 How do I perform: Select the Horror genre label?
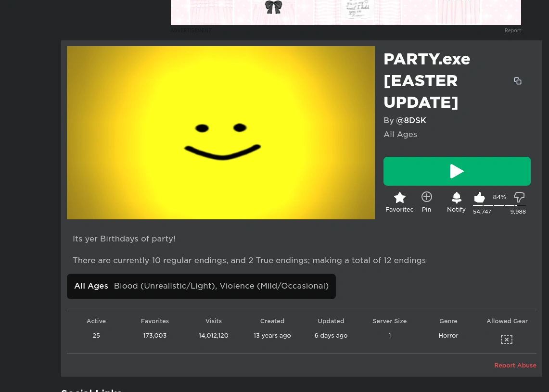(448, 335)
